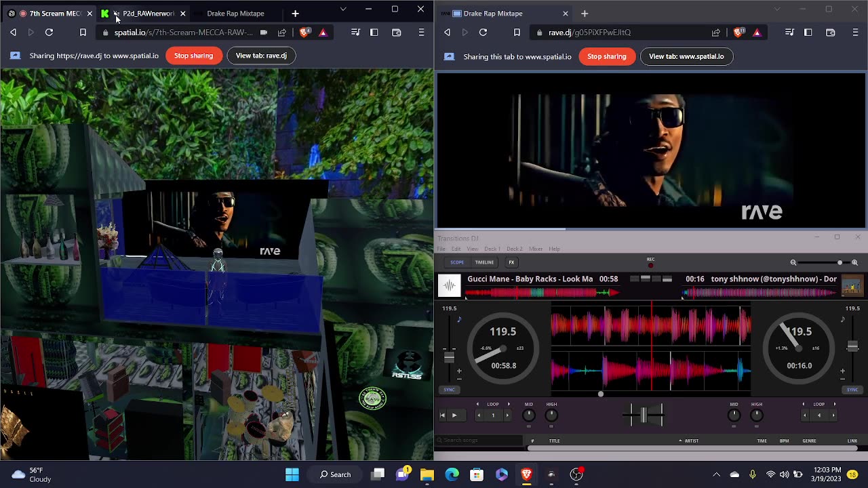
Task: Open Brave Wallet in the rave.dj browser
Action: click(831, 32)
